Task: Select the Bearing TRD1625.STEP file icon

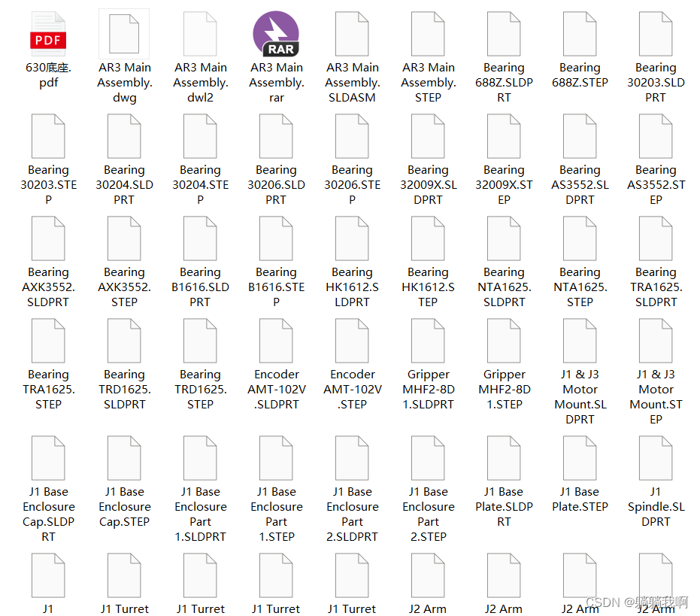Action: [200, 341]
